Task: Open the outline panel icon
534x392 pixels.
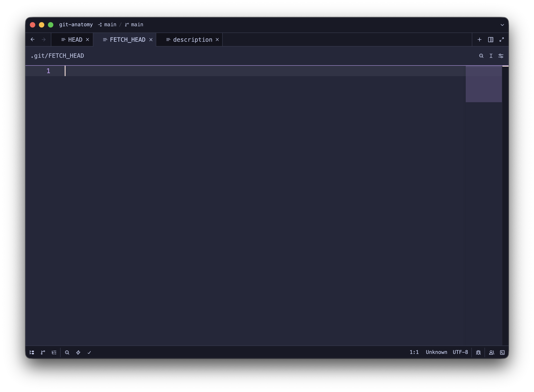Action: pos(54,352)
